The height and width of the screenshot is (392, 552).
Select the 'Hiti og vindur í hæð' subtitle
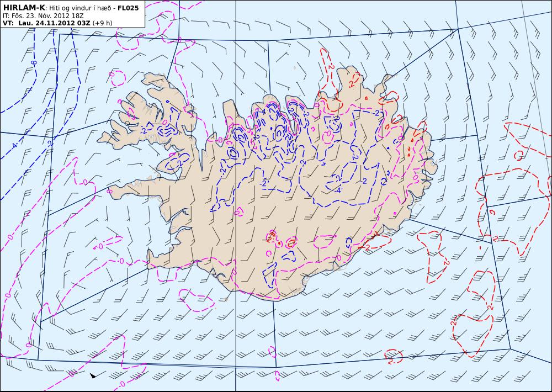point(81,8)
